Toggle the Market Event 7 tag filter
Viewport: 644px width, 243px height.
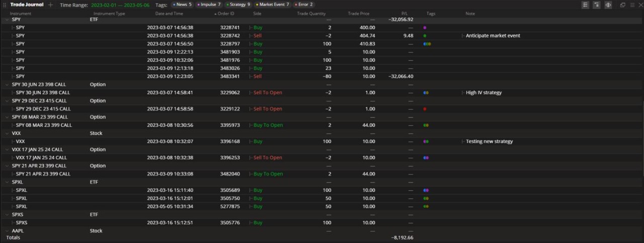click(x=272, y=5)
